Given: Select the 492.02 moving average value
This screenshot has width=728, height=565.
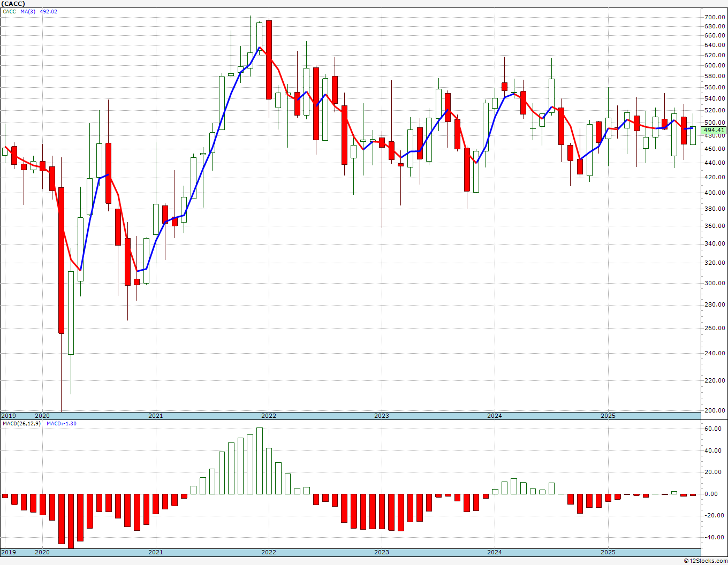Looking at the screenshot, I should click(x=49, y=11).
